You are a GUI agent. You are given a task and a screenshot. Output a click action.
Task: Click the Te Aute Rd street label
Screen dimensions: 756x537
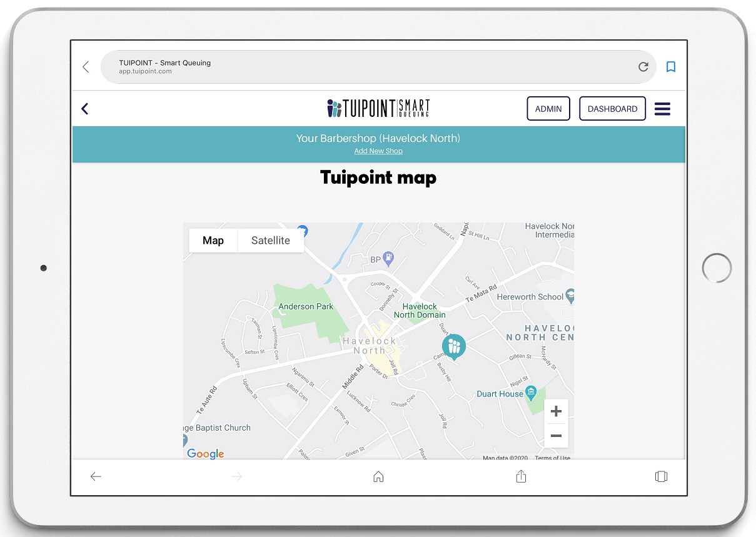(x=207, y=401)
